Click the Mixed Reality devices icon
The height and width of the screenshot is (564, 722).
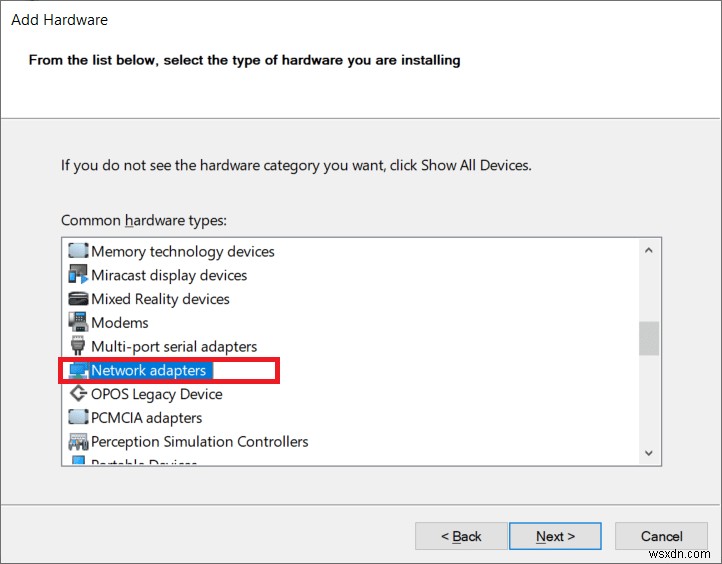point(78,299)
